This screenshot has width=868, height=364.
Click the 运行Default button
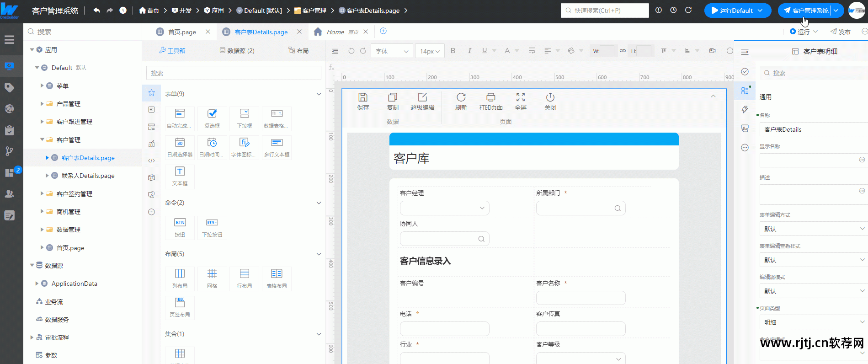tap(737, 11)
